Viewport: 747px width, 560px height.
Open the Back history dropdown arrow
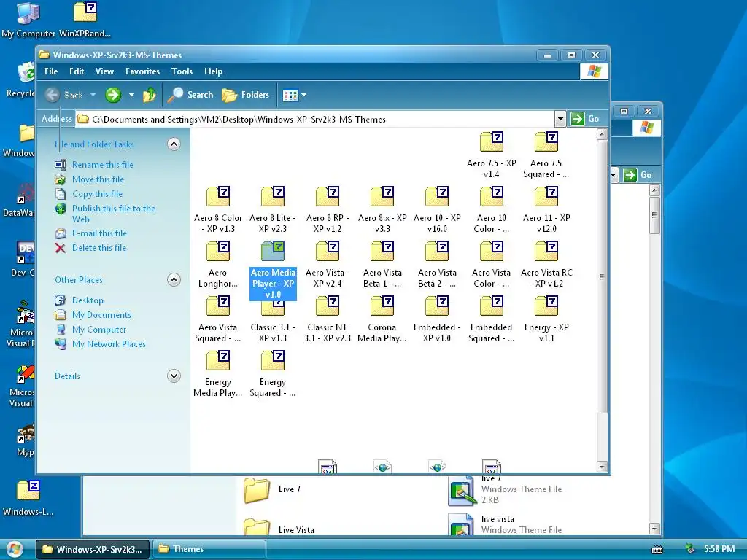(x=93, y=95)
